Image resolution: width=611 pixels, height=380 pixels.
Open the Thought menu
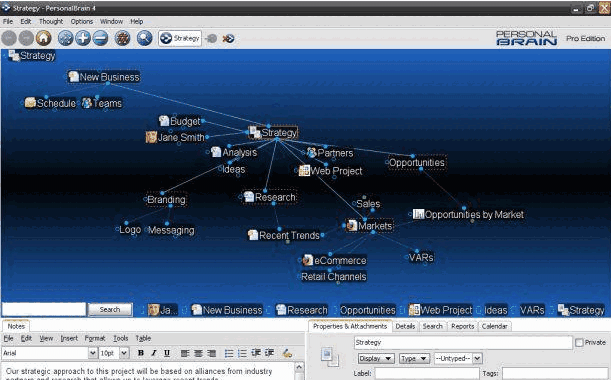coord(51,21)
